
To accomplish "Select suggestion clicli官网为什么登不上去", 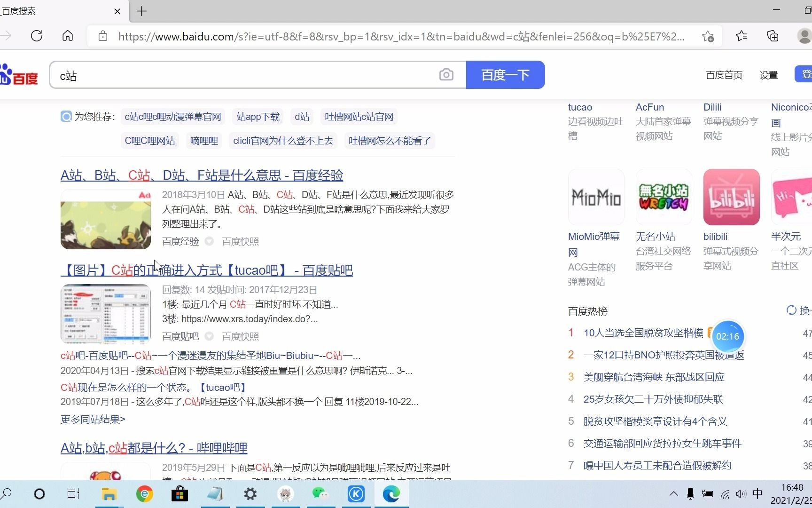I will (x=283, y=141).
